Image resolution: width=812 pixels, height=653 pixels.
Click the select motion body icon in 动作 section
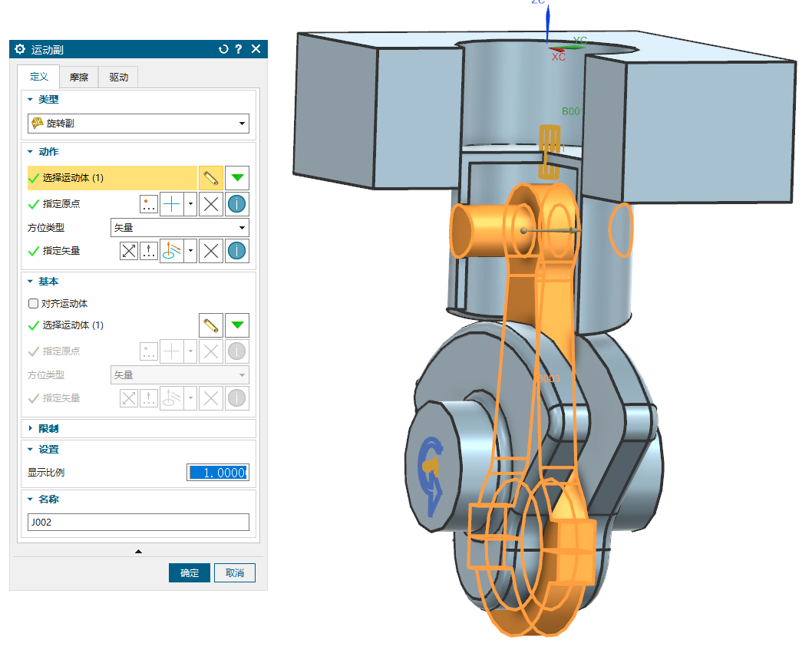211,178
